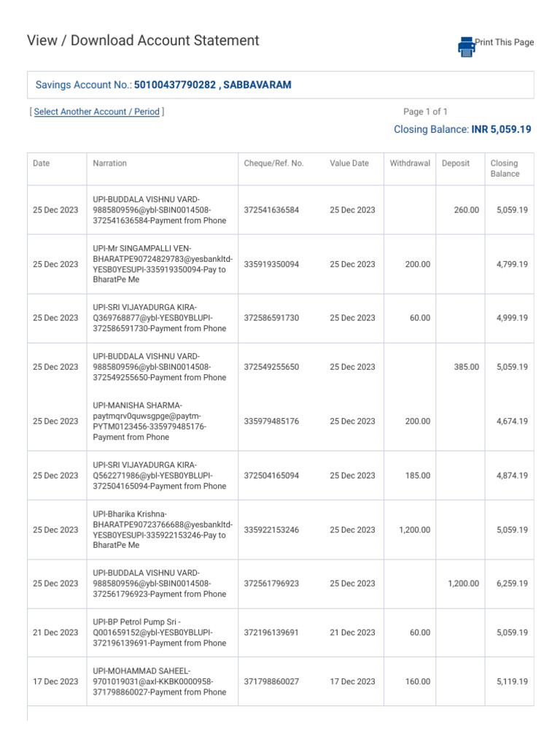Click the Bharika Krishna transaction narration

[163, 530]
